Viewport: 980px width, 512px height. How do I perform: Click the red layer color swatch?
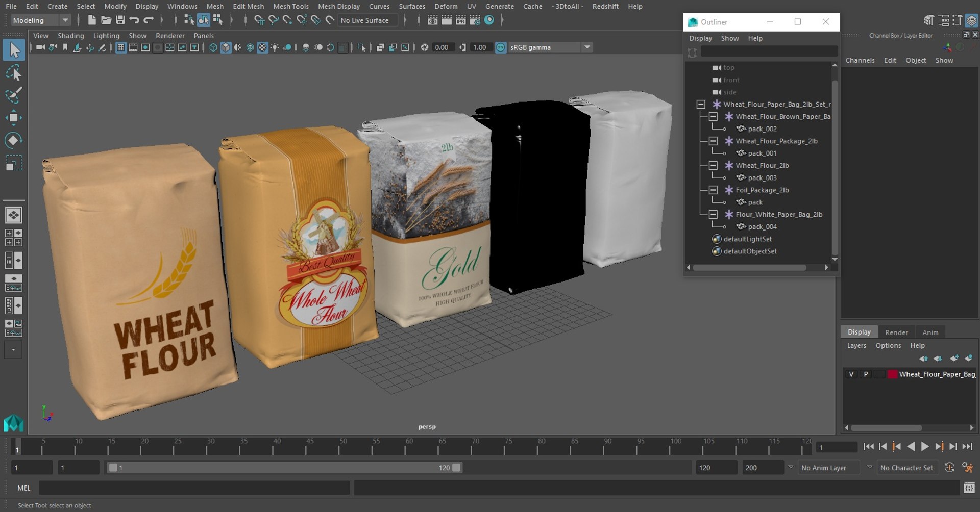(892, 374)
